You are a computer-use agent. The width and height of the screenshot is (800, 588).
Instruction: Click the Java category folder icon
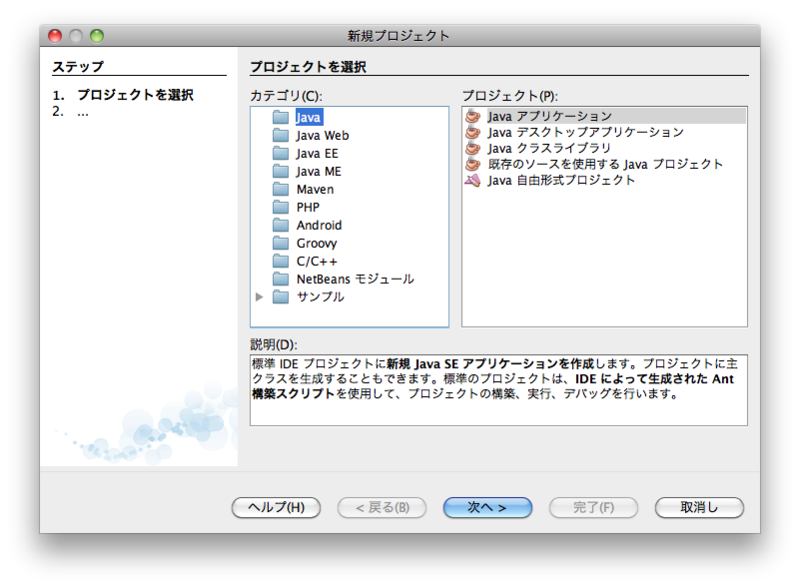[281, 117]
